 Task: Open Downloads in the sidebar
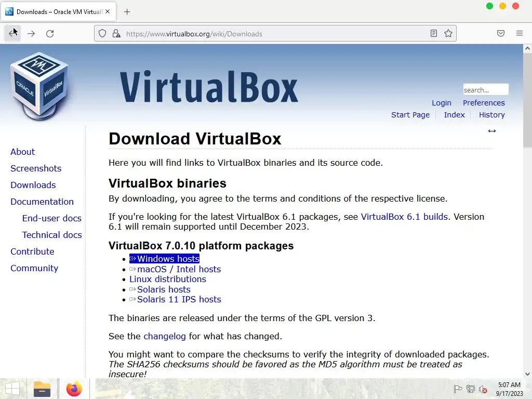tap(33, 185)
